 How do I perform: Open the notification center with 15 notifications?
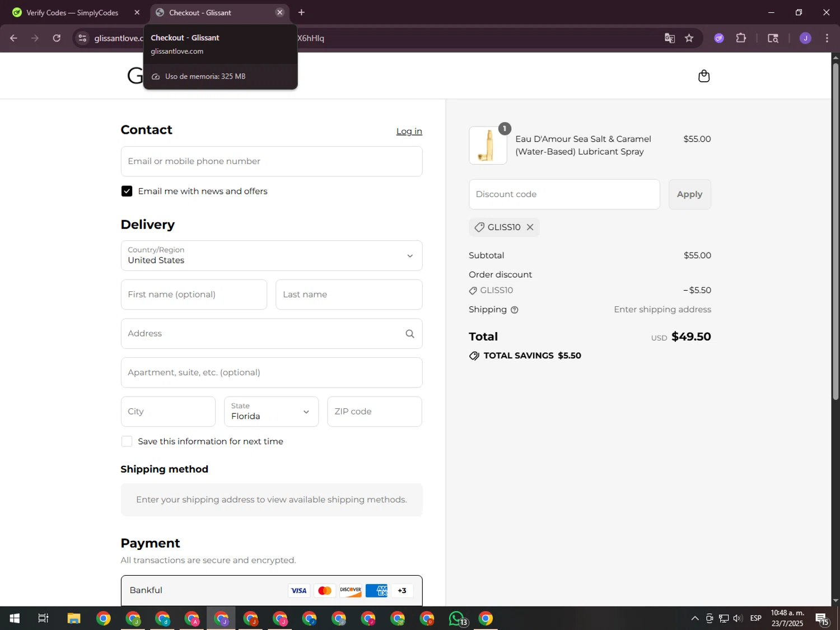point(822,619)
